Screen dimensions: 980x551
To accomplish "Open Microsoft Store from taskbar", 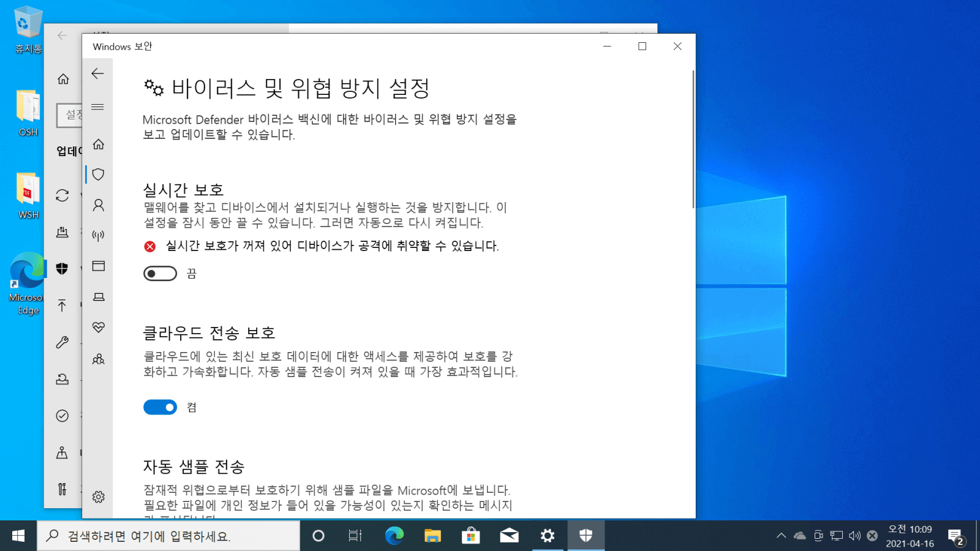I will click(471, 536).
